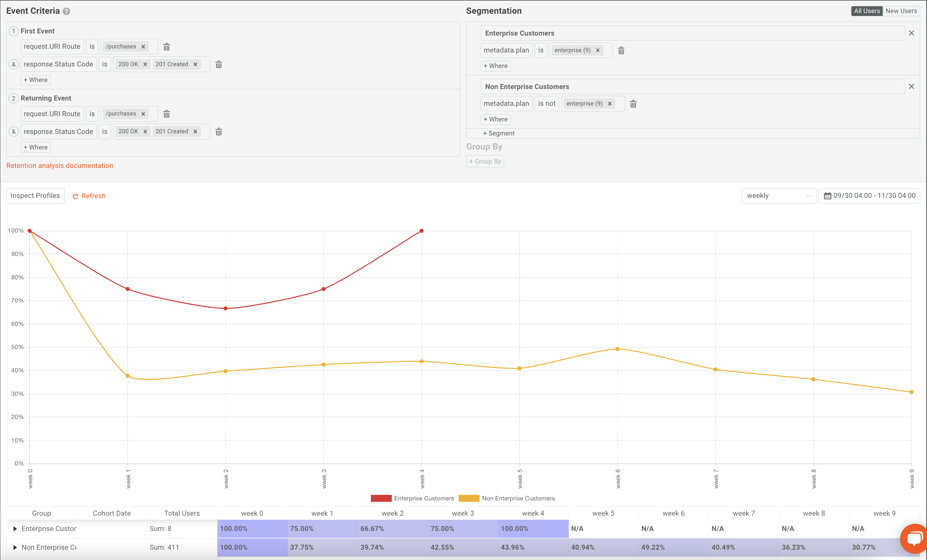Open the Retention analysis documentation link
927x560 pixels.
coord(59,165)
